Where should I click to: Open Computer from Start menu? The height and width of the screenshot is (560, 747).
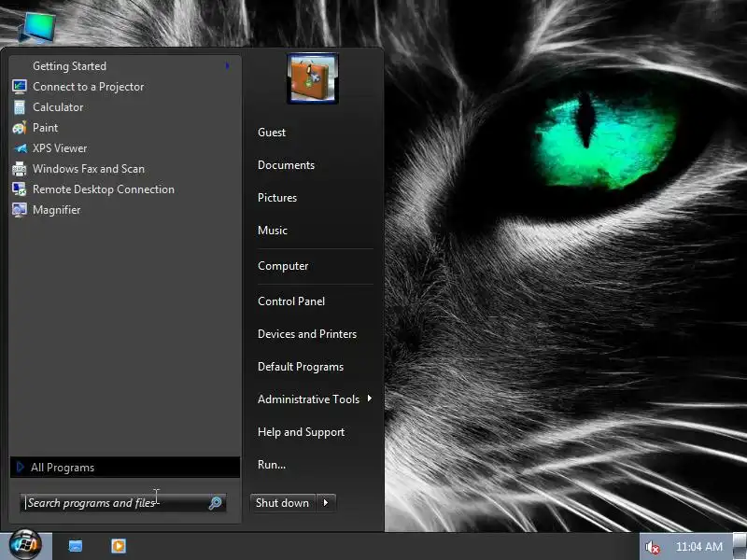pos(283,266)
